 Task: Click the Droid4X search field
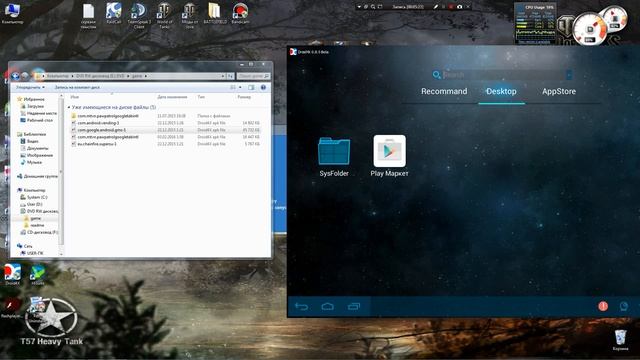click(x=504, y=75)
